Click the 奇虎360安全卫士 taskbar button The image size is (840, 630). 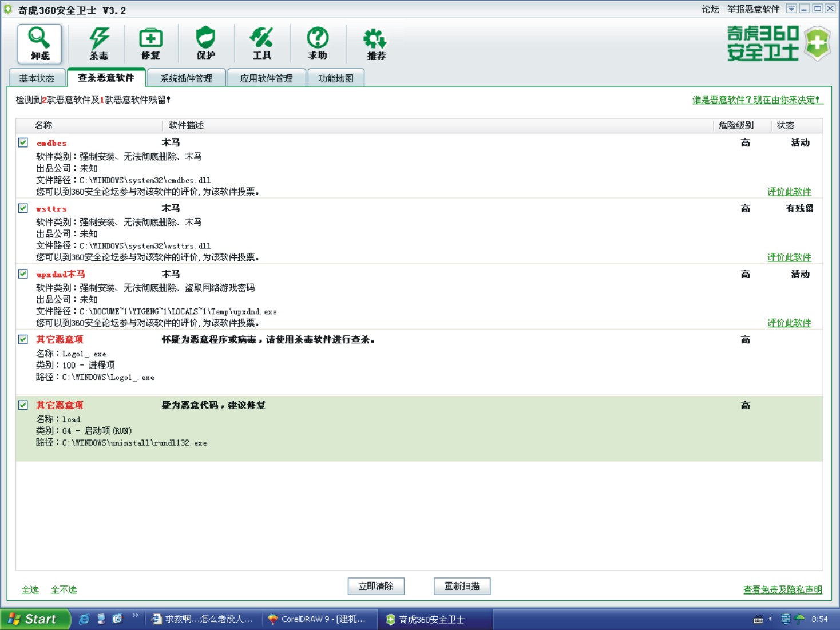tap(435, 619)
